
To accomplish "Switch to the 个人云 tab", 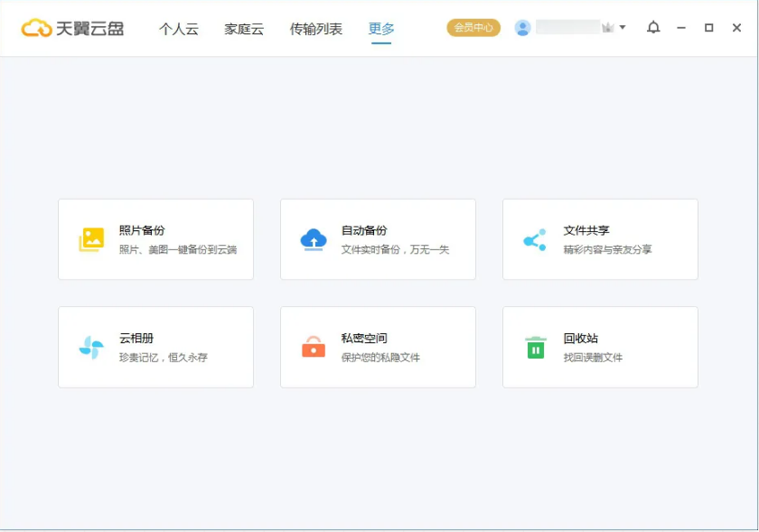I will click(178, 28).
